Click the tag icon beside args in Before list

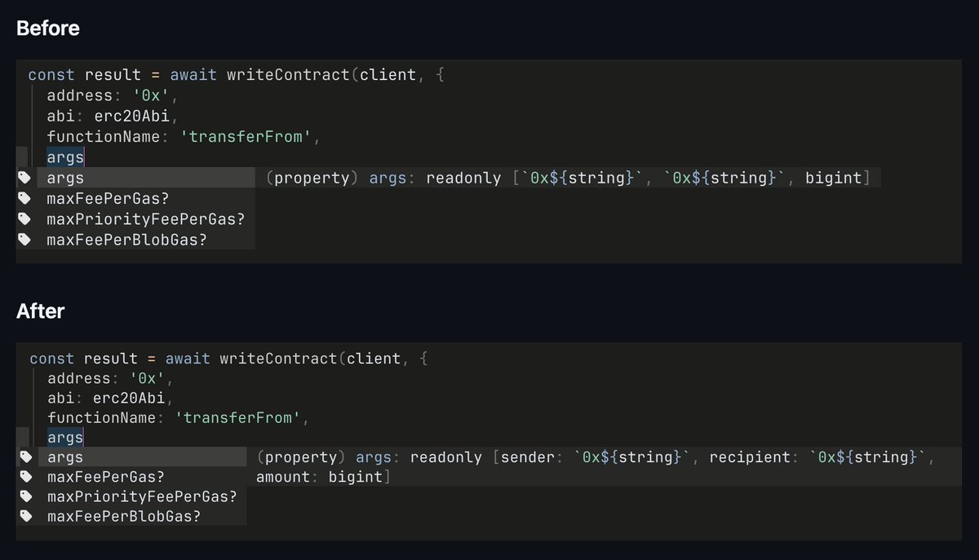(x=25, y=178)
